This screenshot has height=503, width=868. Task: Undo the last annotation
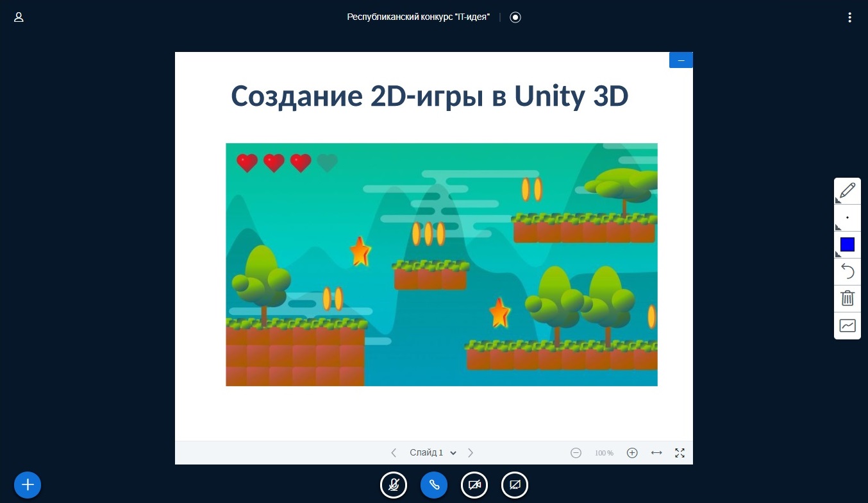pyautogui.click(x=847, y=271)
